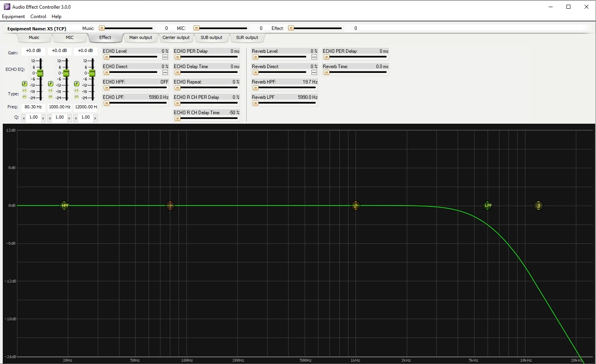This screenshot has height=364, width=596.
Task: Click the Reverb LPF slider handle
Action: [255, 103]
